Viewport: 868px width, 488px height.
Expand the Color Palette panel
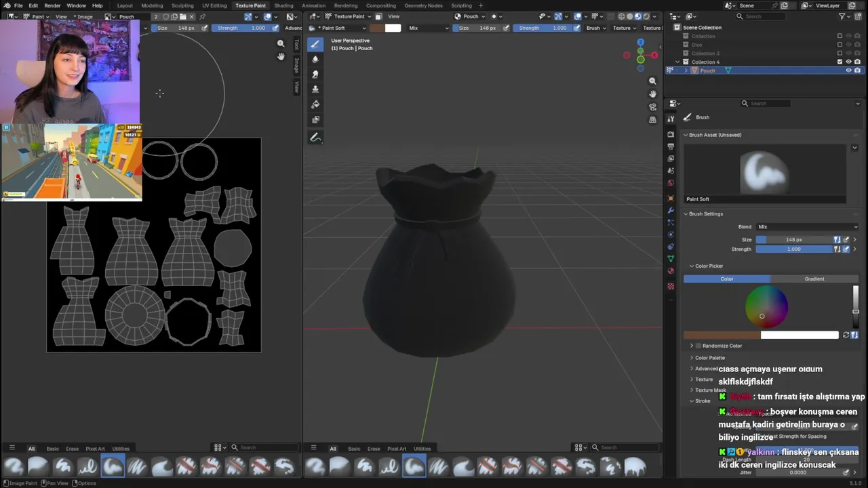click(x=692, y=358)
